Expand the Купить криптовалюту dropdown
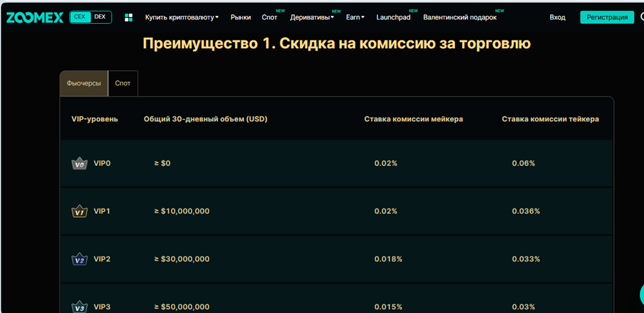The width and height of the screenshot is (644, 313). 182,17
